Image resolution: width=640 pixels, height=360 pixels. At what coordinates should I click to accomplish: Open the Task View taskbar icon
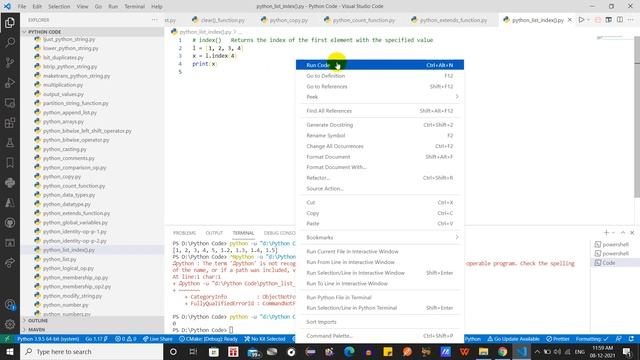(x=193, y=351)
